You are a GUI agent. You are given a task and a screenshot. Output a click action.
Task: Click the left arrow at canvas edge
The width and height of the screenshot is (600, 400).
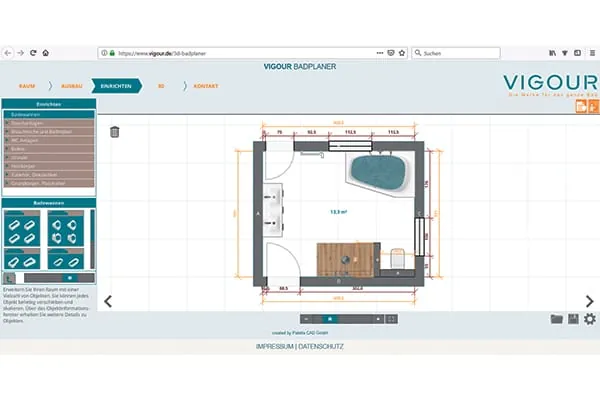pos(108,301)
